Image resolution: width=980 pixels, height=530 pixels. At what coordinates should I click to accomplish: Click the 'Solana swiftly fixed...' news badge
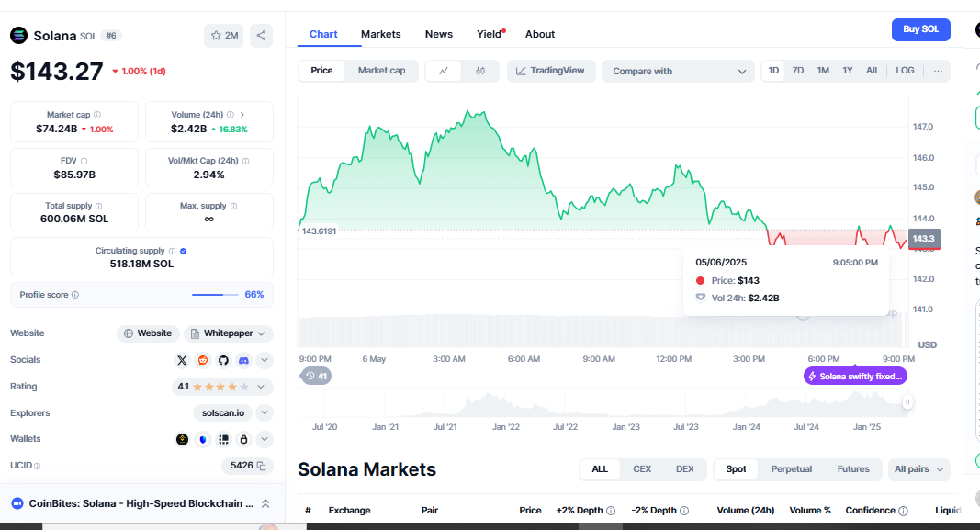(855, 377)
